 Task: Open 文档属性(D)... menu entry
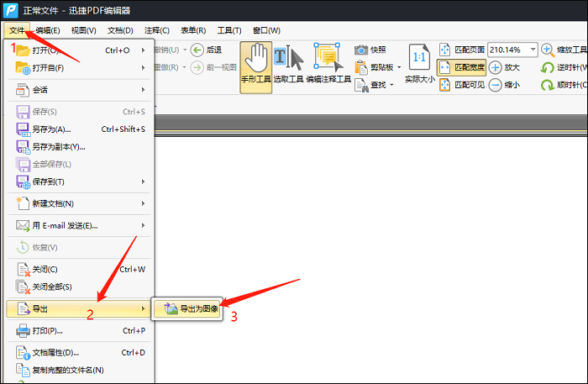click(x=79, y=353)
